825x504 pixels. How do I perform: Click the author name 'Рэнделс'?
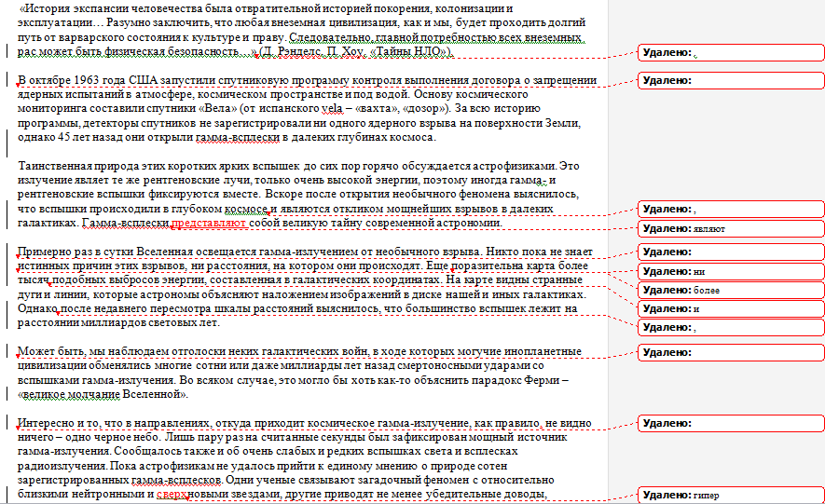300,51
